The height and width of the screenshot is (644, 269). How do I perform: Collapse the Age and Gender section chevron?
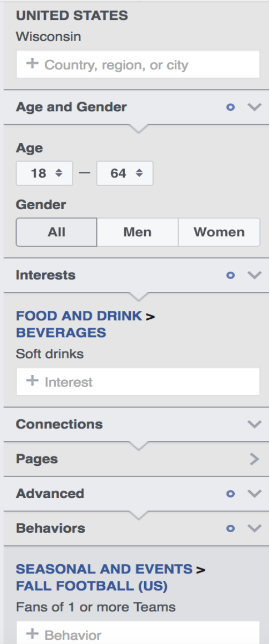pyautogui.click(x=254, y=107)
